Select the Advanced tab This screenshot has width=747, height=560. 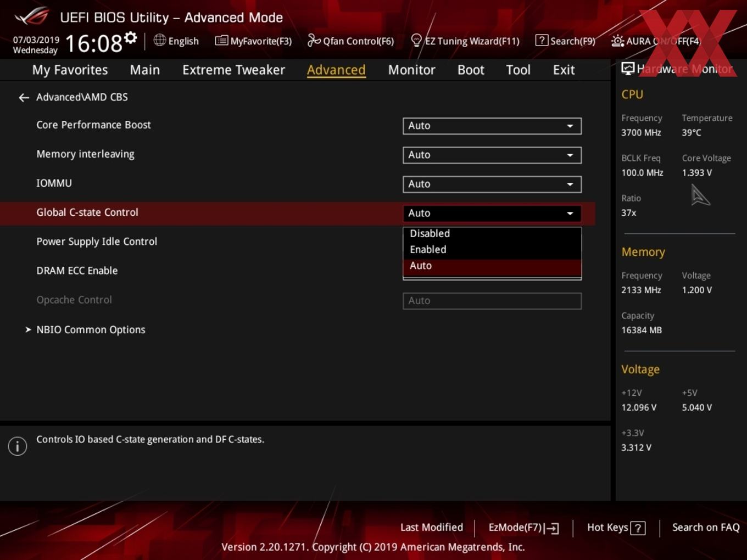click(336, 70)
